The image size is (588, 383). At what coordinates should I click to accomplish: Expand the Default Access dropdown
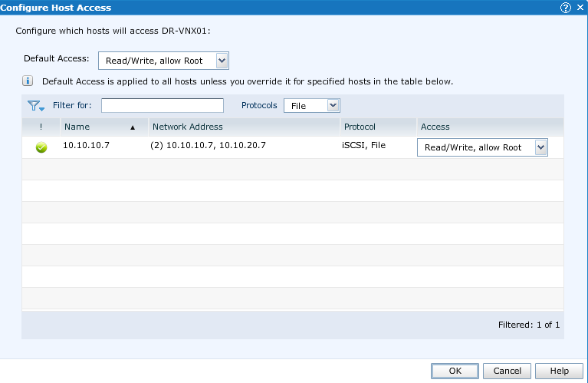222,61
